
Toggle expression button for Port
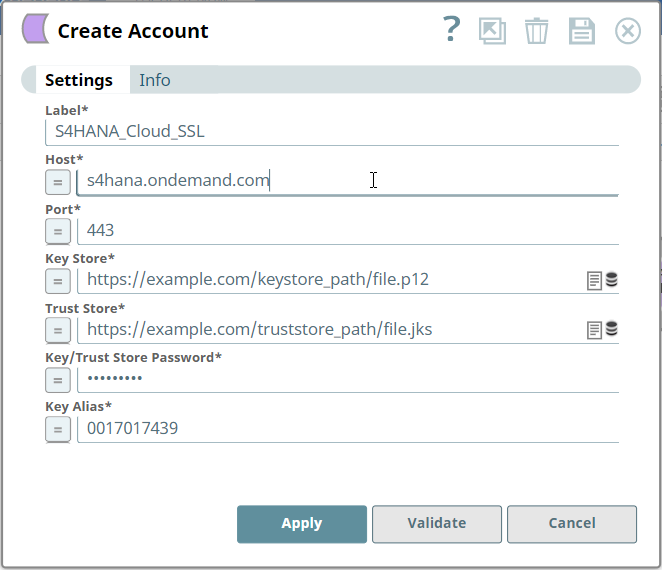[58, 232]
